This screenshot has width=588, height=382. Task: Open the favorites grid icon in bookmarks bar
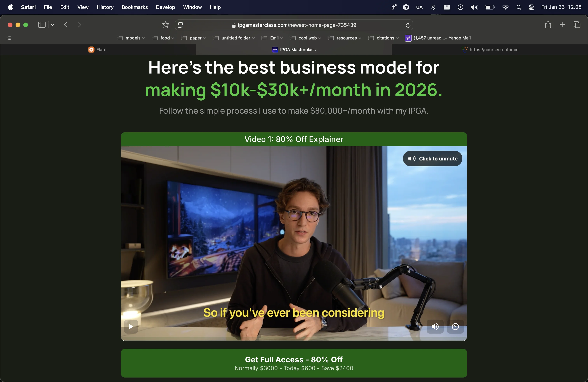pos(9,38)
